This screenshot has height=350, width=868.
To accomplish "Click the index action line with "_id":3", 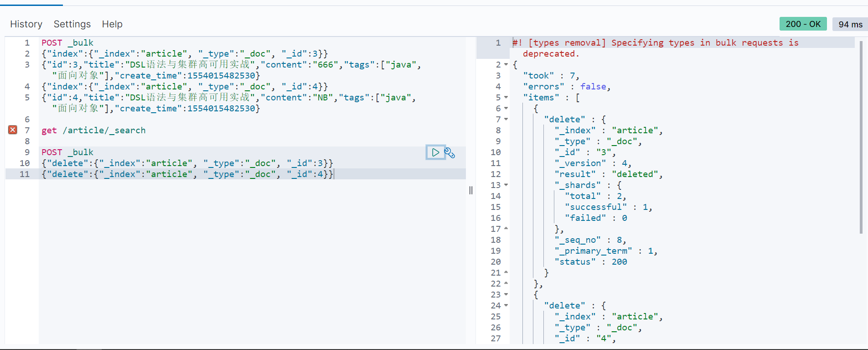I will 185,54.
